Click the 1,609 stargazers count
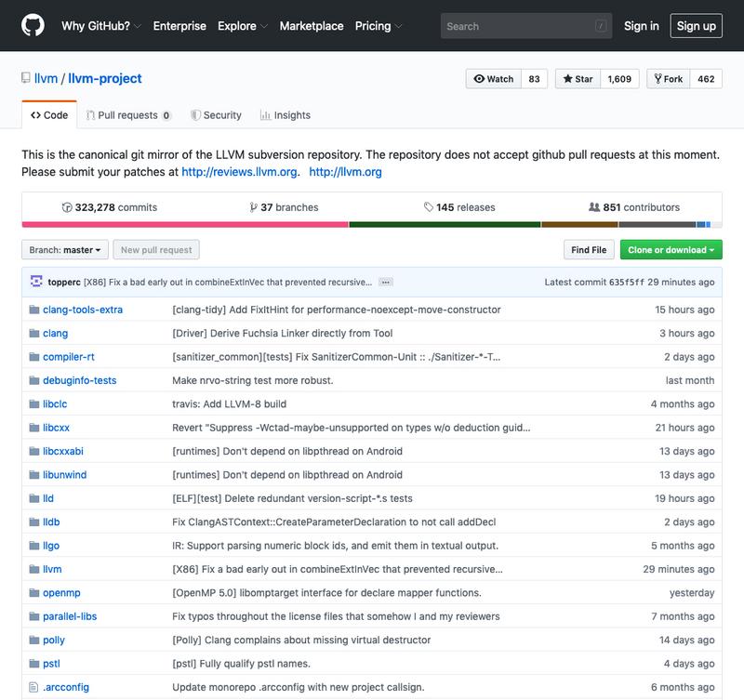 click(x=619, y=79)
